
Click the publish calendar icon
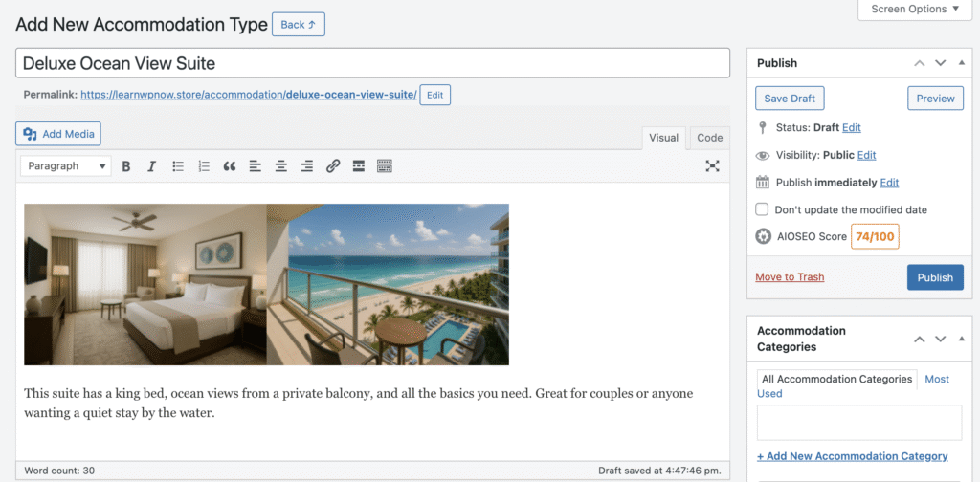763,183
